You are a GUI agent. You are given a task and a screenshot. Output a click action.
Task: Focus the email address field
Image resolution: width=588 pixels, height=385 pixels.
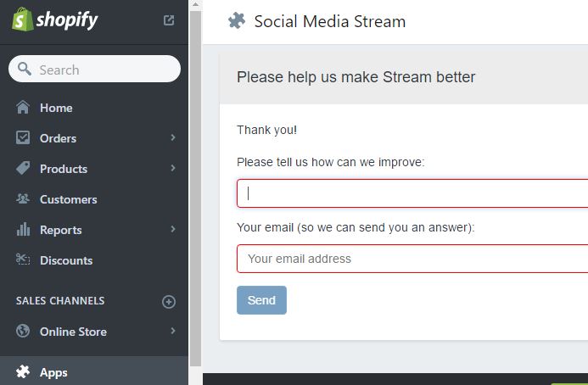click(412, 259)
